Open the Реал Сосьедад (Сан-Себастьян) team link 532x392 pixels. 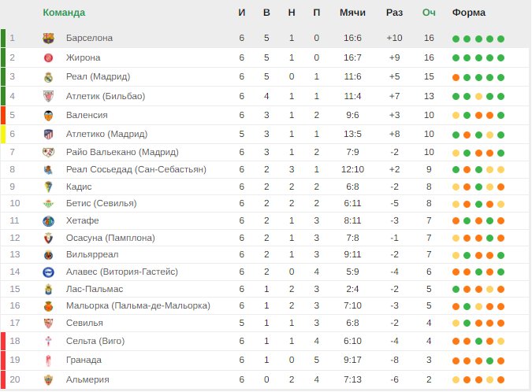136,169
